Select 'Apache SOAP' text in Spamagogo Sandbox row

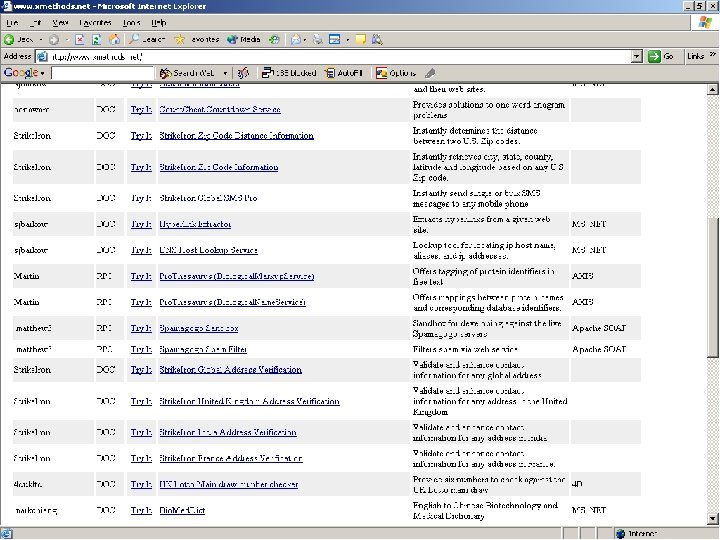click(599, 328)
